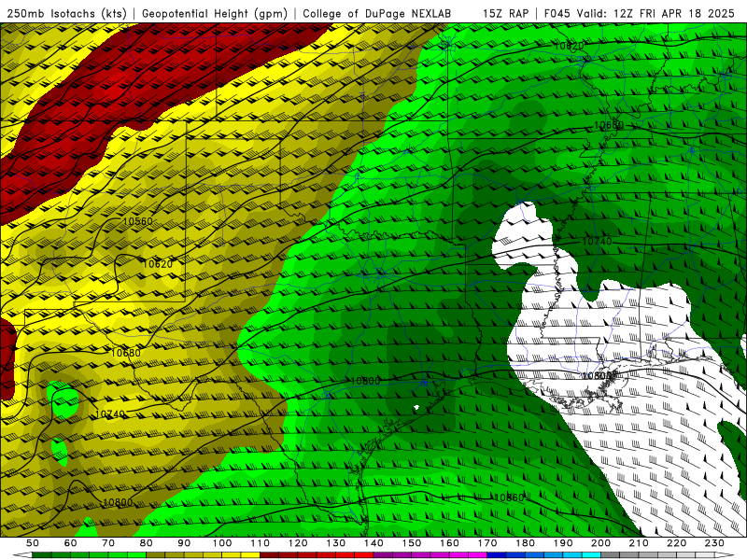Select the dark maroon swatch just above 110
The width and height of the screenshot is (747, 560).
(269, 555)
